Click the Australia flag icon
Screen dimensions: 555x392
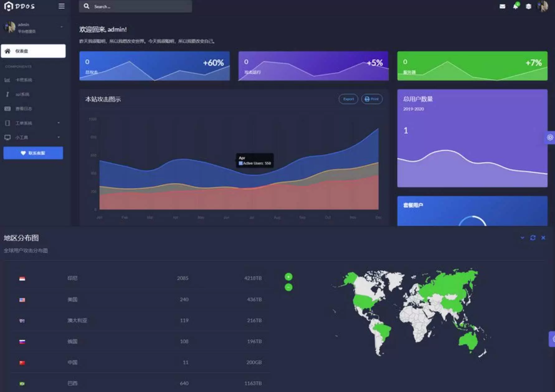pos(22,321)
